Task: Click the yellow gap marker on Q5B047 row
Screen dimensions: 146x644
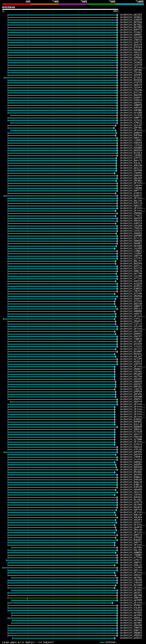Action: coord(27,599)
